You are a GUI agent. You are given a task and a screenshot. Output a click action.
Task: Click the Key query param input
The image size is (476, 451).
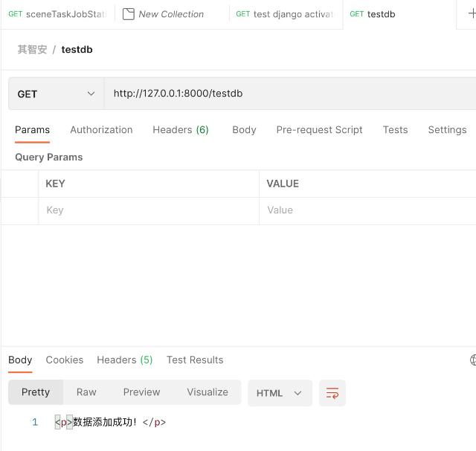coord(149,211)
